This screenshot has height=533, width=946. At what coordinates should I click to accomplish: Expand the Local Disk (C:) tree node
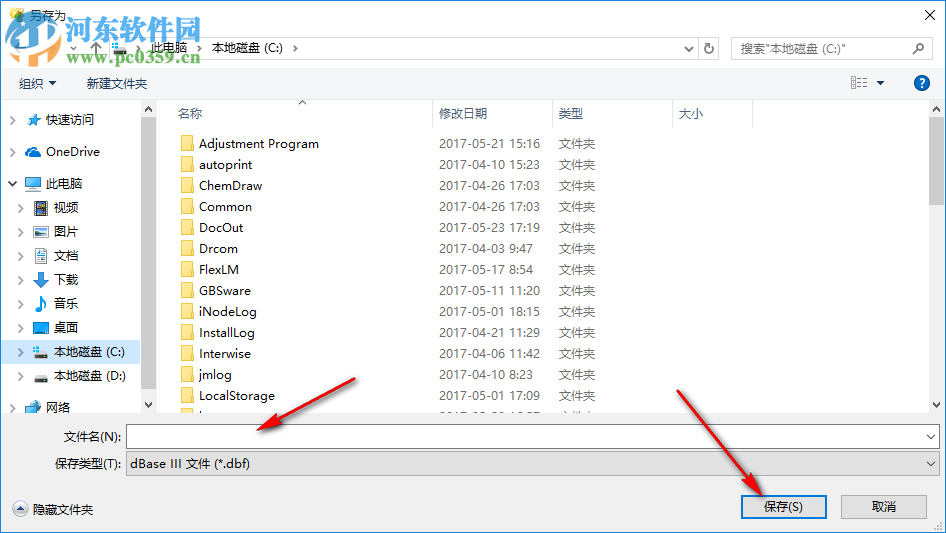point(21,352)
